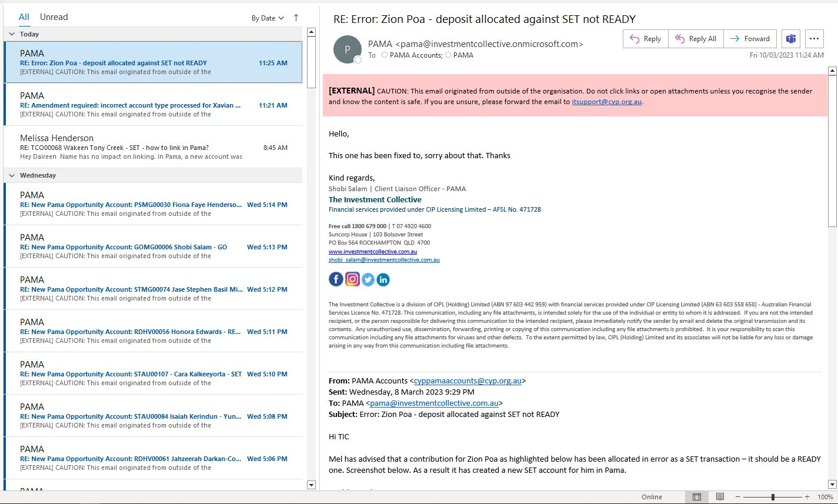Click the PAMA recipient presence indicator
Viewport: 838px width, 504px height.
pos(448,55)
